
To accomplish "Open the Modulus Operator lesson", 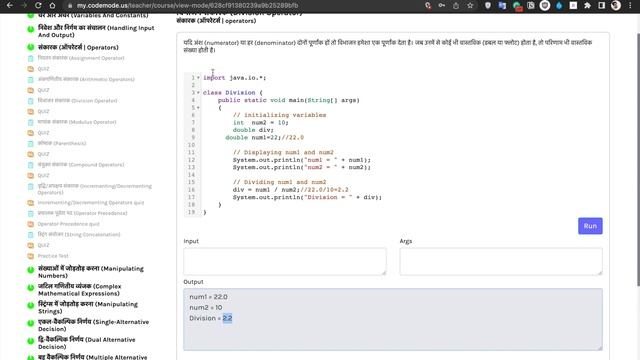I will pos(77,122).
